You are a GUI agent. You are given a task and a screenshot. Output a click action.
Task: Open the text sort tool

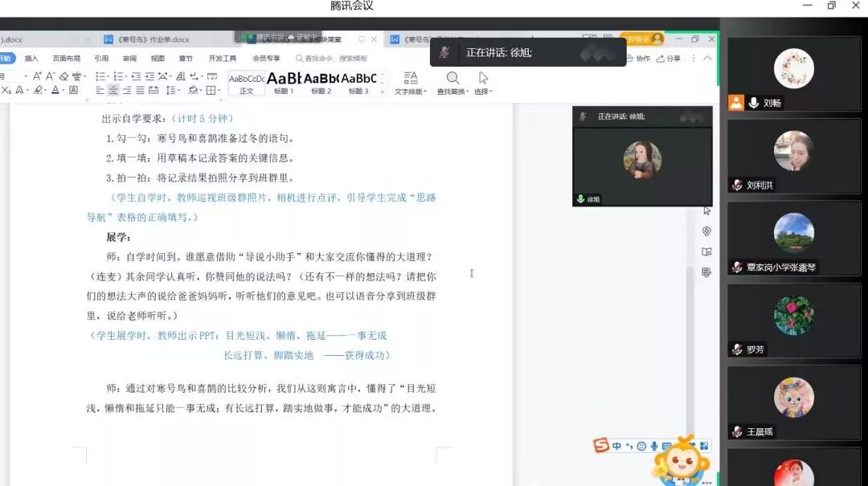[181, 76]
